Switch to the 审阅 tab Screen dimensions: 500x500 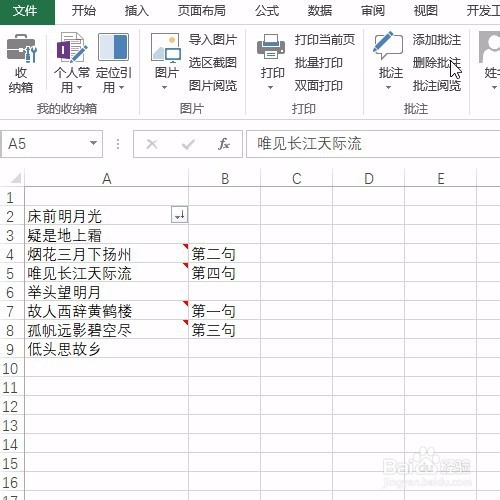coord(373,11)
